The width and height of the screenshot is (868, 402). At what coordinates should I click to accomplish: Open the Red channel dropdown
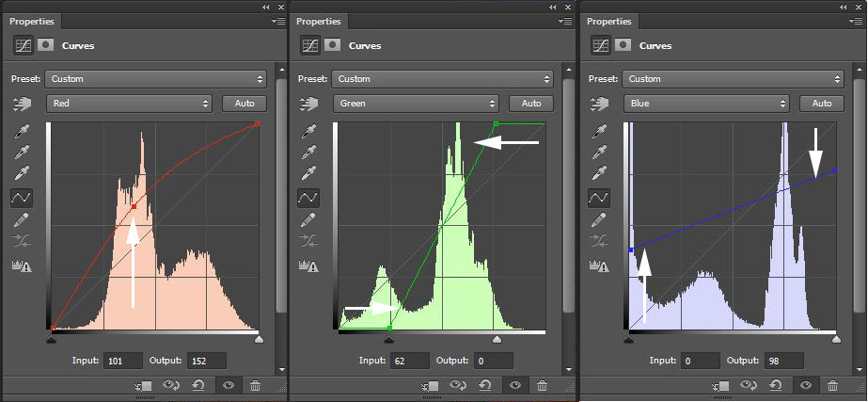pos(131,104)
